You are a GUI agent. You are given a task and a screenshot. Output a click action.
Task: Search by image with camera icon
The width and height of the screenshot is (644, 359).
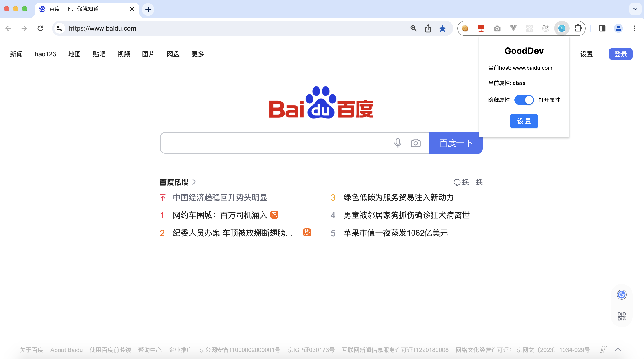pos(416,143)
